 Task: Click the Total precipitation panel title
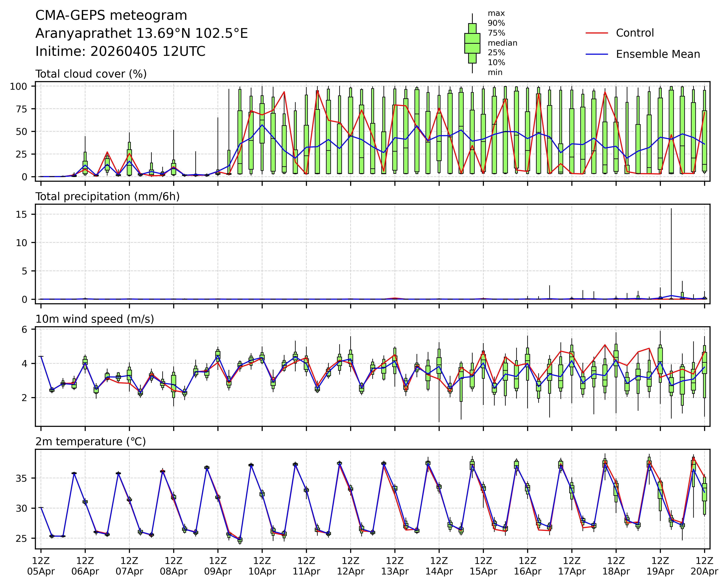pyautogui.click(x=107, y=196)
